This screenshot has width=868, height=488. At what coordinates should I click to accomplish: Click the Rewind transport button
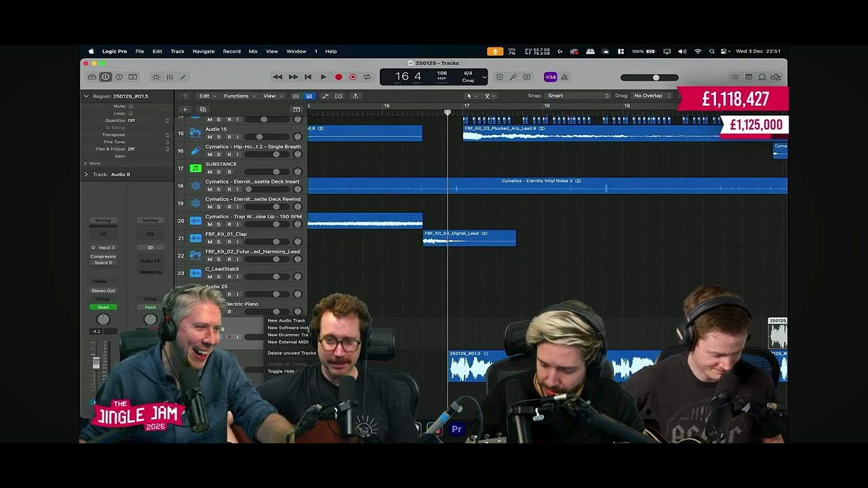(x=277, y=77)
